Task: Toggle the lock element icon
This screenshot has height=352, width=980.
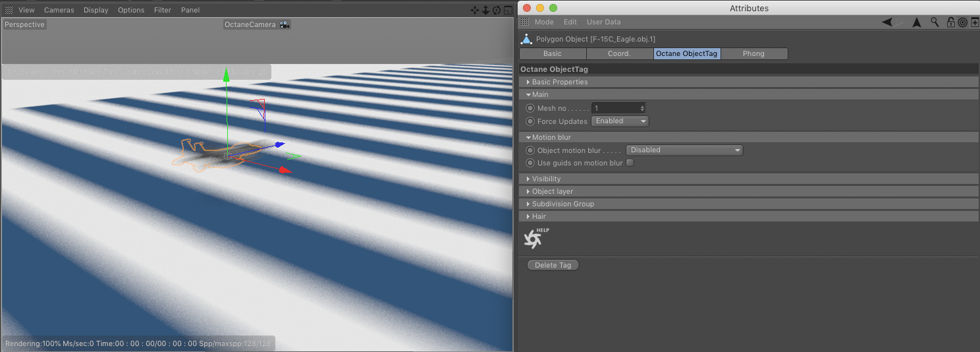Action: (x=950, y=22)
